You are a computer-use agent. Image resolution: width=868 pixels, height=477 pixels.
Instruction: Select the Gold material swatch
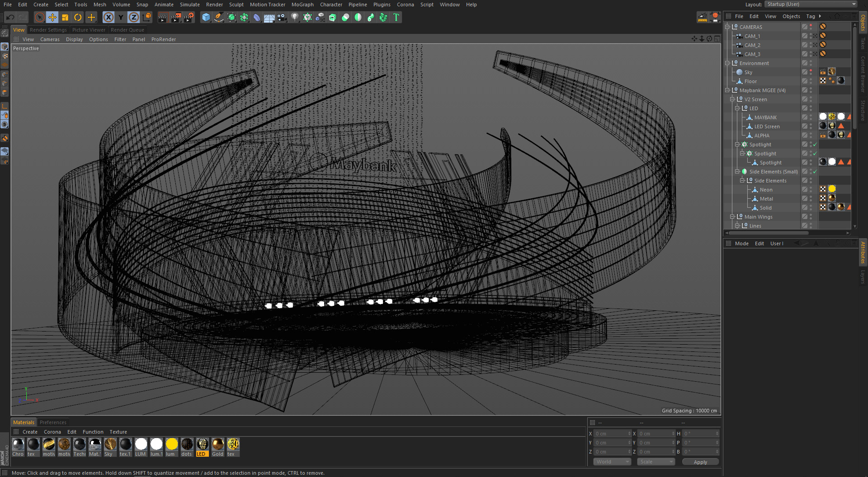pos(218,447)
